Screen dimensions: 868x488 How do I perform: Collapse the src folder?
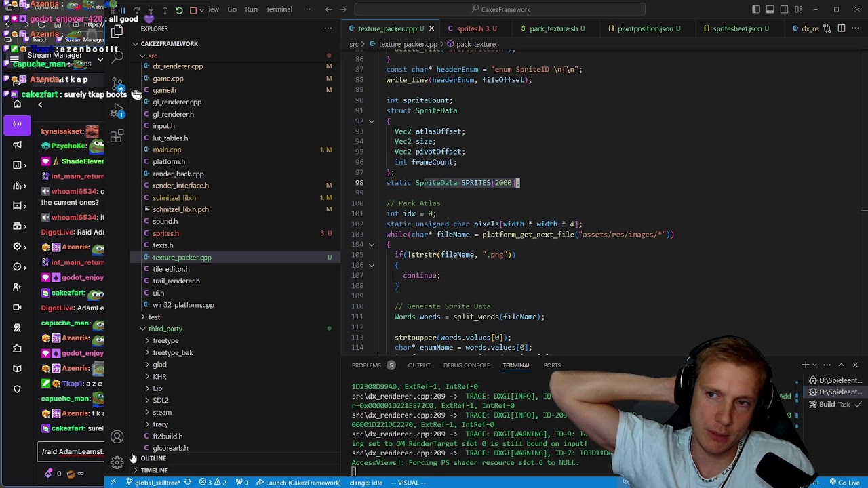click(x=153, y=56)
